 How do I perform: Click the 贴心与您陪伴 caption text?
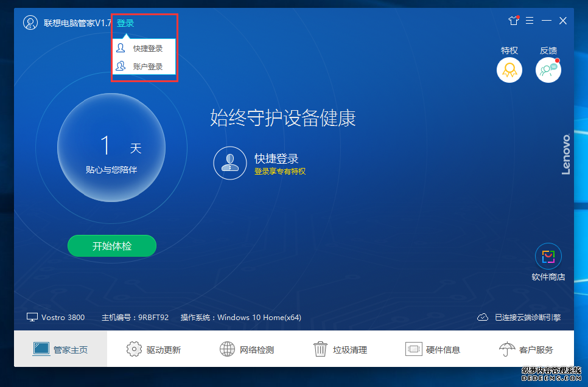coord(111,170)
